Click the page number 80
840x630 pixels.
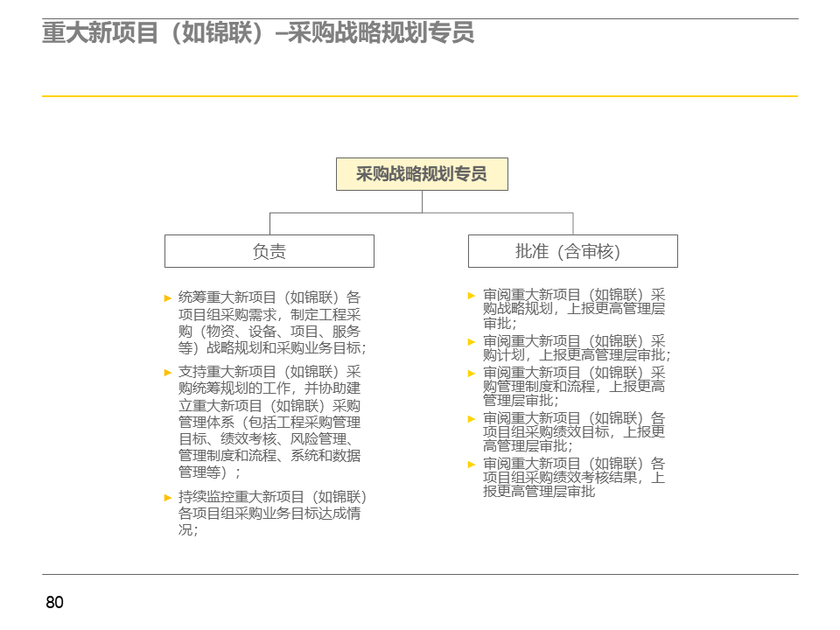pos(54,602)
